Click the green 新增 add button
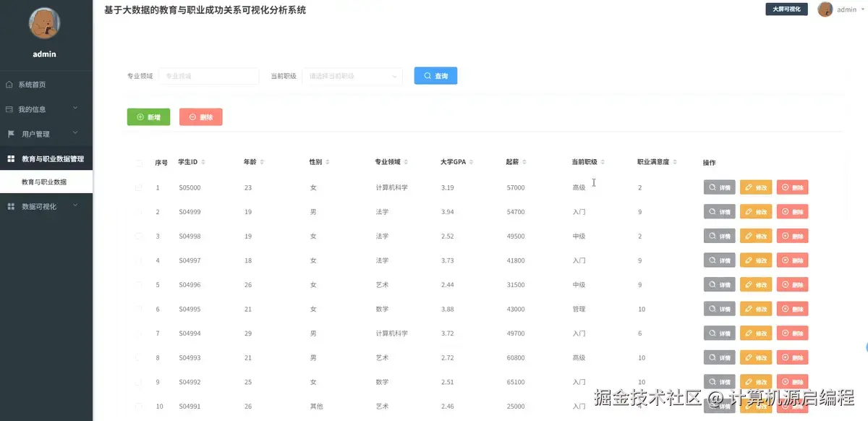The height and width of the screenshot is (421, 868). point(148,117)
